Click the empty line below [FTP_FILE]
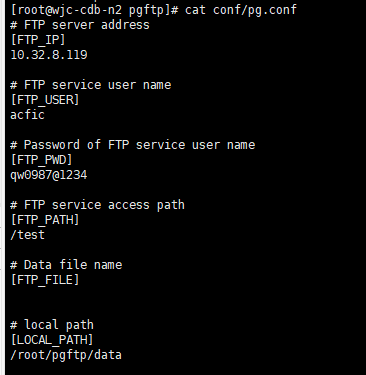The height and width of the screenshot is (375, 366). click(183, 295)
